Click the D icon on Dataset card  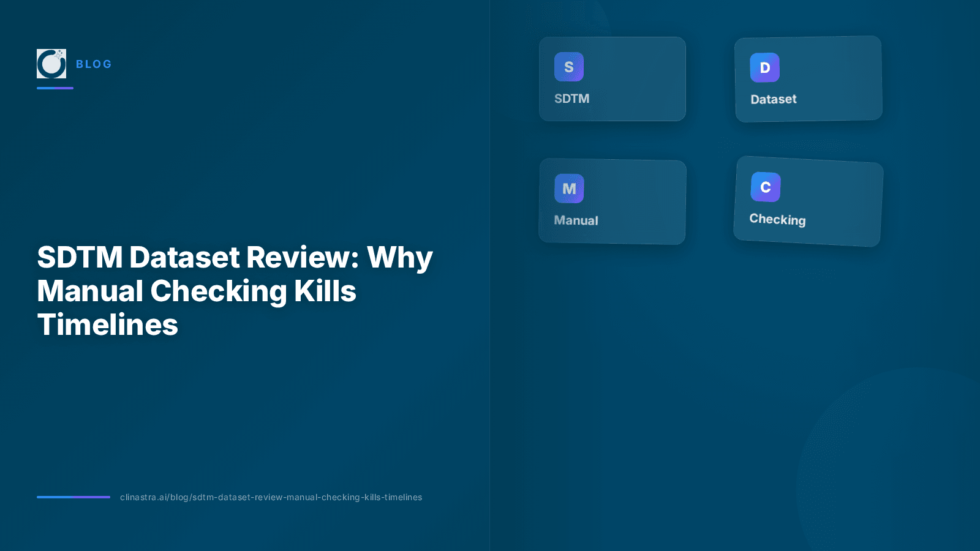pyautogui.click(x=765, y=67)
